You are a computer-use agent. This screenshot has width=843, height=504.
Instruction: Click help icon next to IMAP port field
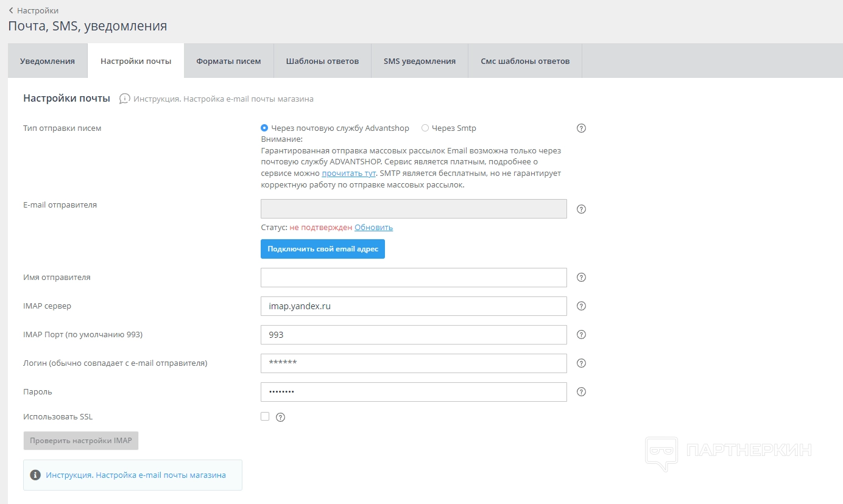pyautogui.click(x=581, y=335)
